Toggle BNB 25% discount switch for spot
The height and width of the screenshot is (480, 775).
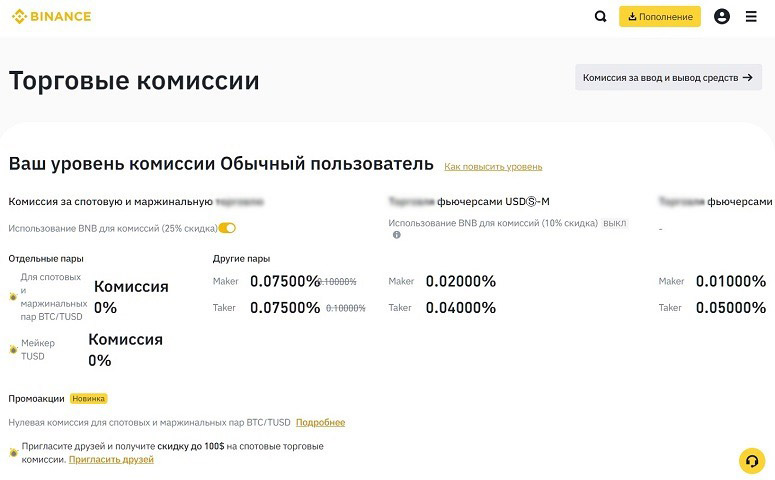[227, 228]
